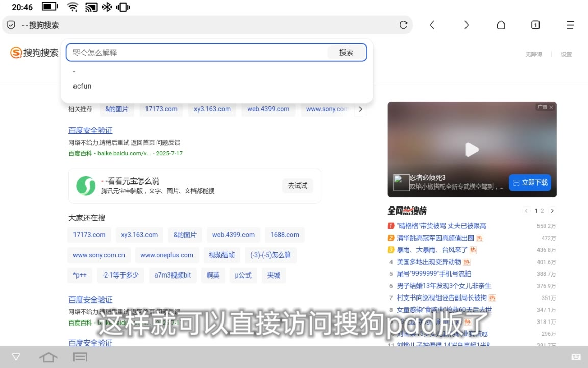Open hot search 尾号"9999999"手机号流拍
The image size is (588, 368).
(x=434, y=274)
